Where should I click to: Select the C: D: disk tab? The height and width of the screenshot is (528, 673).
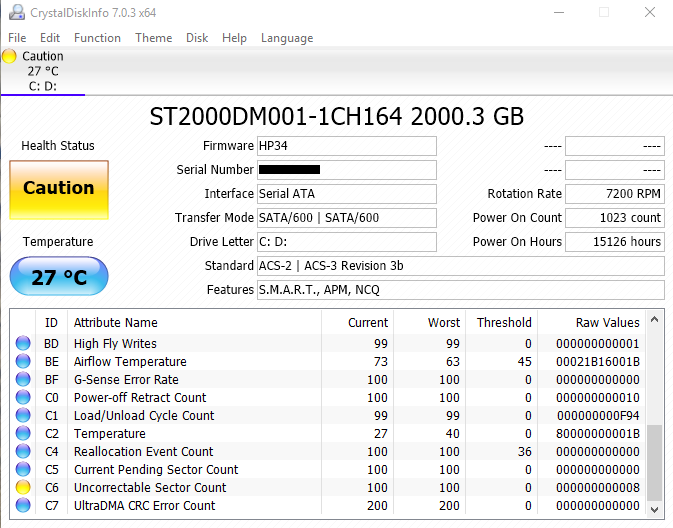(x=43, y=71)
